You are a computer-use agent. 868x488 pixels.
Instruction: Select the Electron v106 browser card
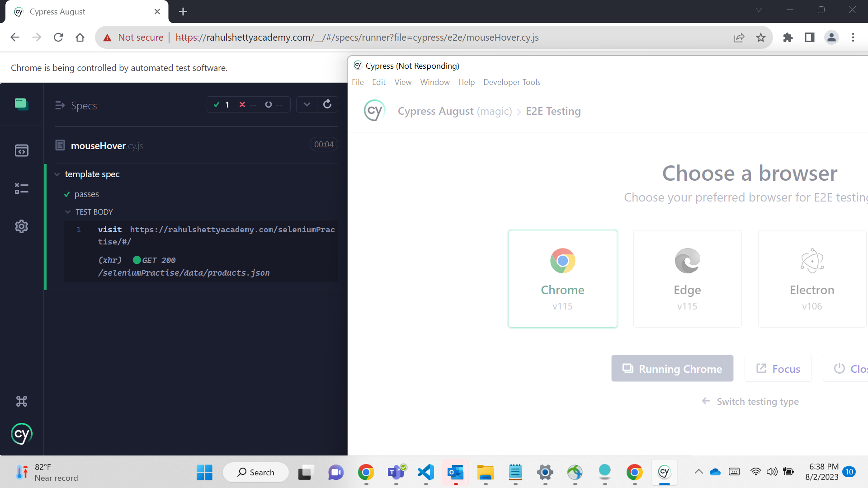812,278
